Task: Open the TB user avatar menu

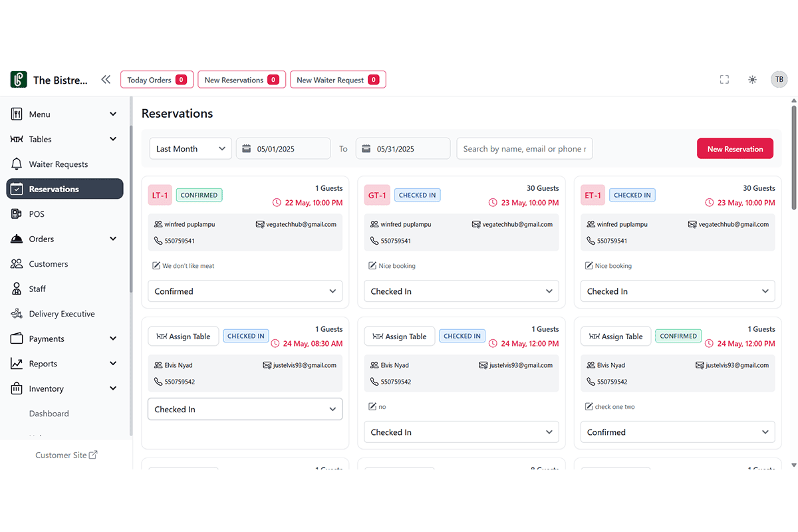Action: pyautogui.click(x=779, y=80)
